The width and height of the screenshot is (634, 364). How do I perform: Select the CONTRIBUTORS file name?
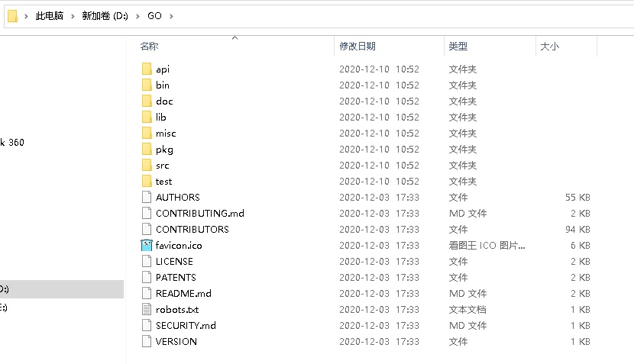pos(192,230)
